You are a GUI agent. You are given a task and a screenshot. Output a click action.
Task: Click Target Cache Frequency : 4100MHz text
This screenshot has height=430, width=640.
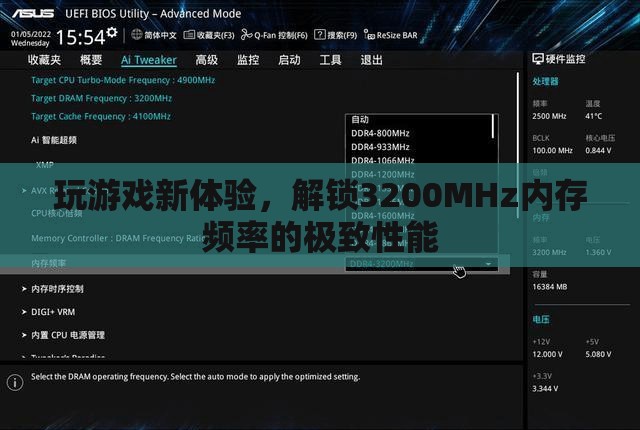point(101,117)
